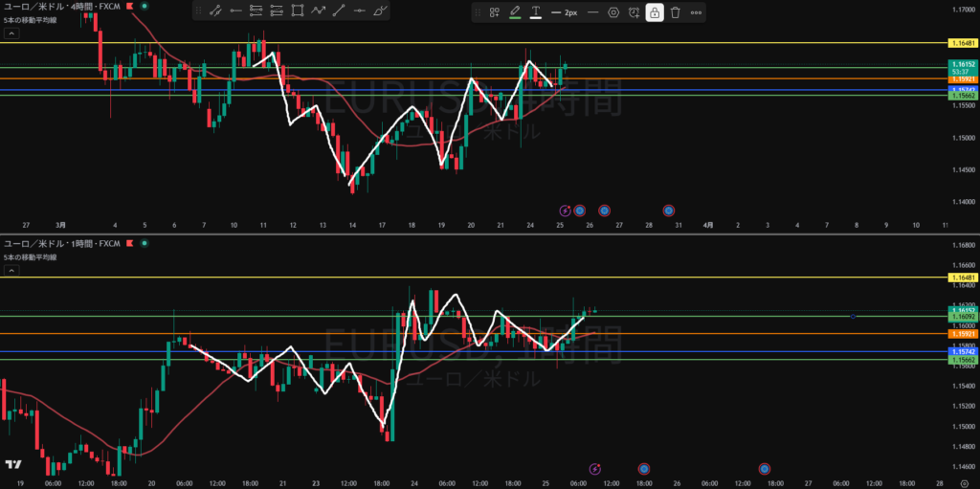This screenshot has width=980, height=489.
Task: Select the 5-period moving average label
Action: point(27,19)
